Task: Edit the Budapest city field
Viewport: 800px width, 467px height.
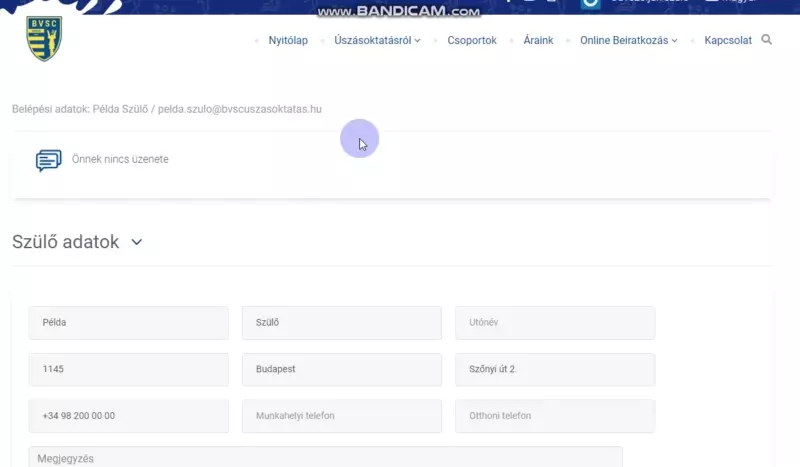Action: pos(341,369)
